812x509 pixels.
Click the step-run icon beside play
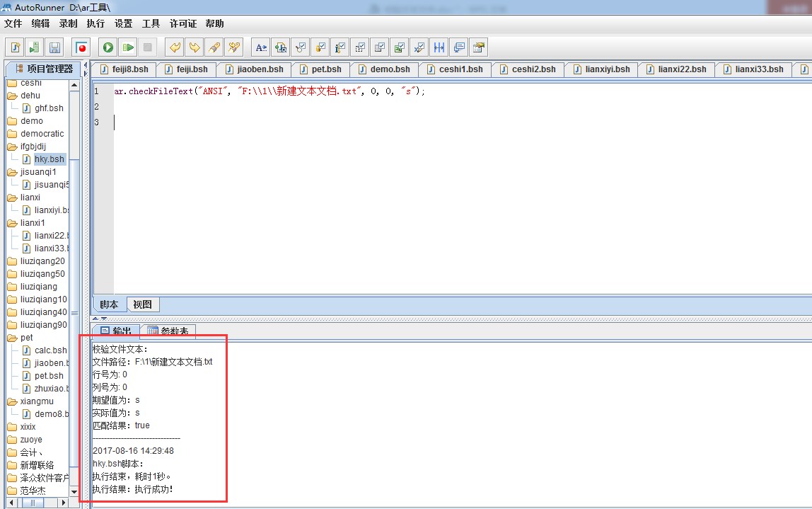(x=128, y=47)
